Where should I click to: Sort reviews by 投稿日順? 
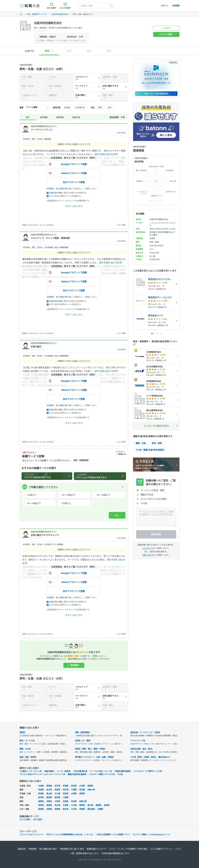(x=76, y=117)
